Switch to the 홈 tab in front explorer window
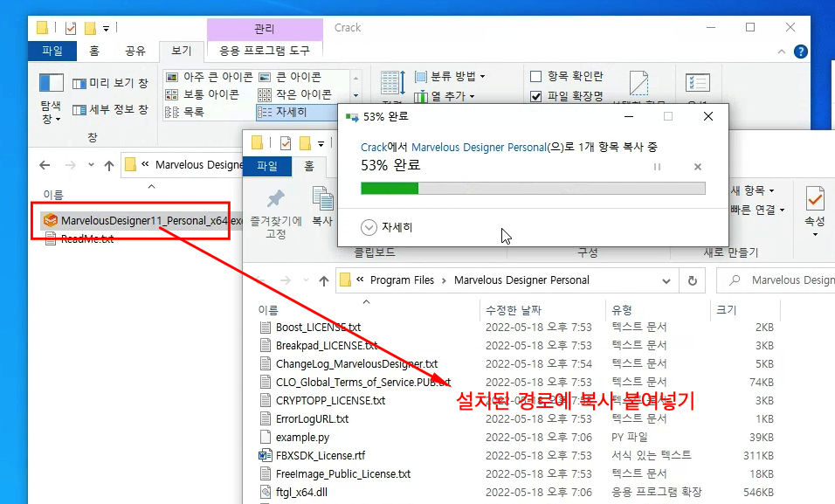Image resolution: width=835 pixels, height=504 pixels. click(309, 166)
